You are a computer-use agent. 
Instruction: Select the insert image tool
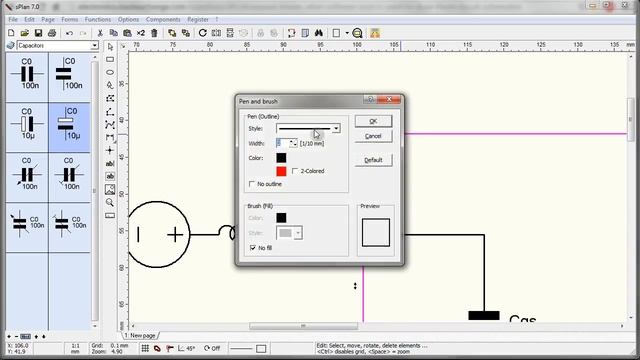(x=110, y=189)
